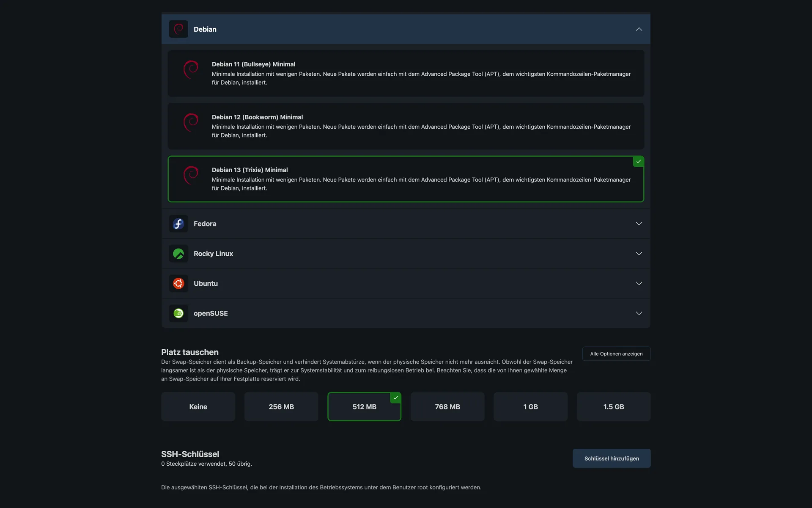
Task: Click the Debian 13 Trixie swirl icon
Action: click(191, 175)
